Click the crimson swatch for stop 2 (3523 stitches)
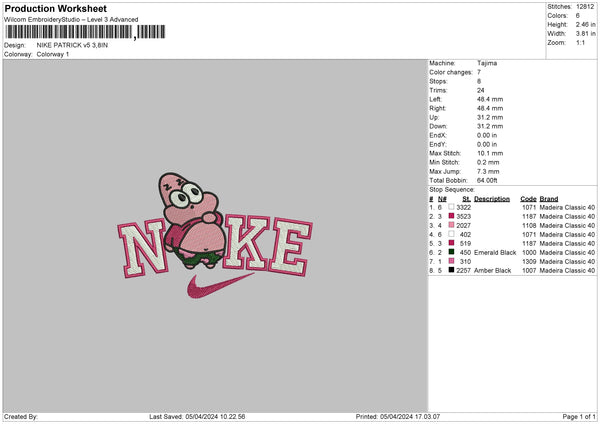Image resolution: width=600 pixels, height=424 pixels. coord(452,216)
